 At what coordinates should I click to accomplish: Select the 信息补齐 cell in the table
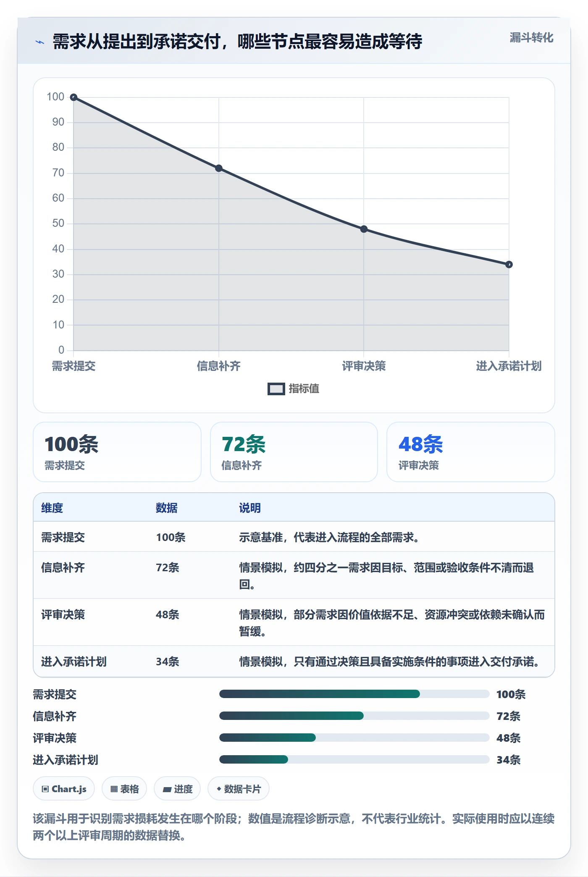[x=63, y=567]
